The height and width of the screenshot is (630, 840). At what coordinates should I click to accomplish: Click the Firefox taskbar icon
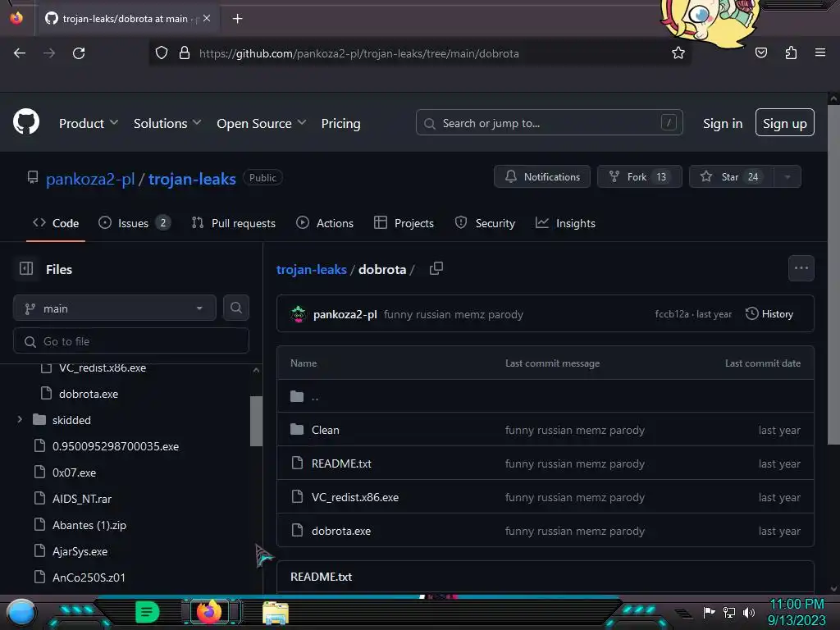coord(209,612)
